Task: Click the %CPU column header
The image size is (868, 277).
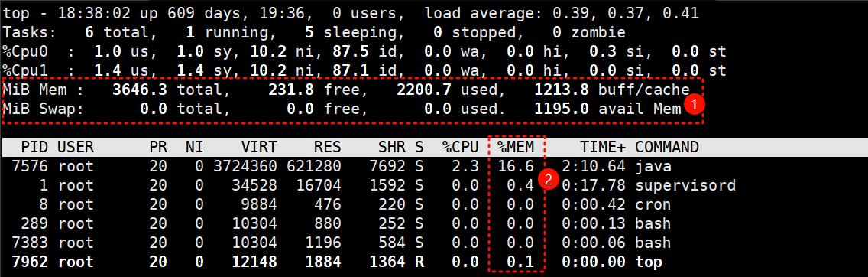Action: tap(460, 147)
